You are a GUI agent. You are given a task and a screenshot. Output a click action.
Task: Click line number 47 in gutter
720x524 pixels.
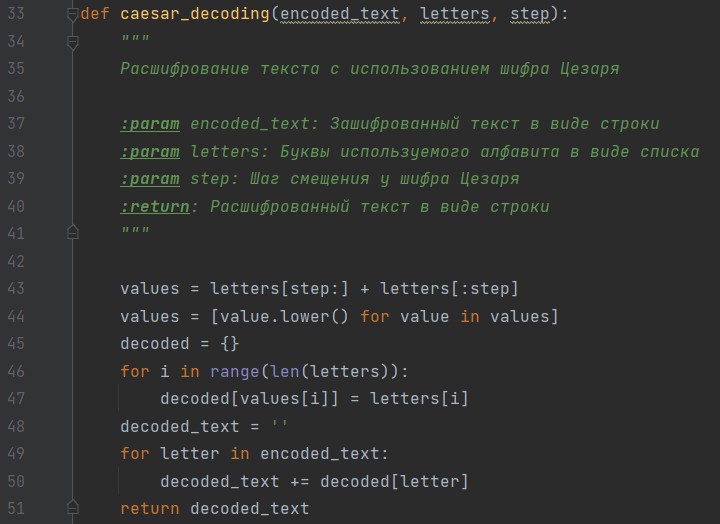pos(15,398)
